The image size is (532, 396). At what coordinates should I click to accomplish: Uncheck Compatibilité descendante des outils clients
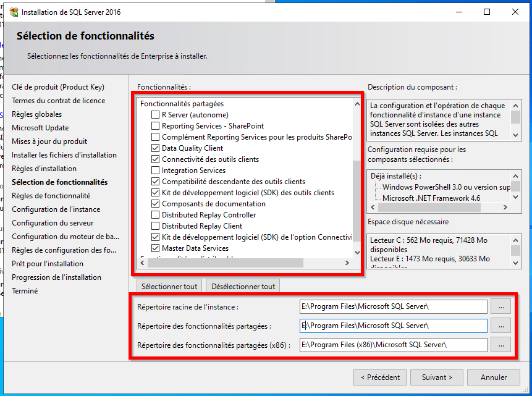pyautogui.click(x=155, y=182)
